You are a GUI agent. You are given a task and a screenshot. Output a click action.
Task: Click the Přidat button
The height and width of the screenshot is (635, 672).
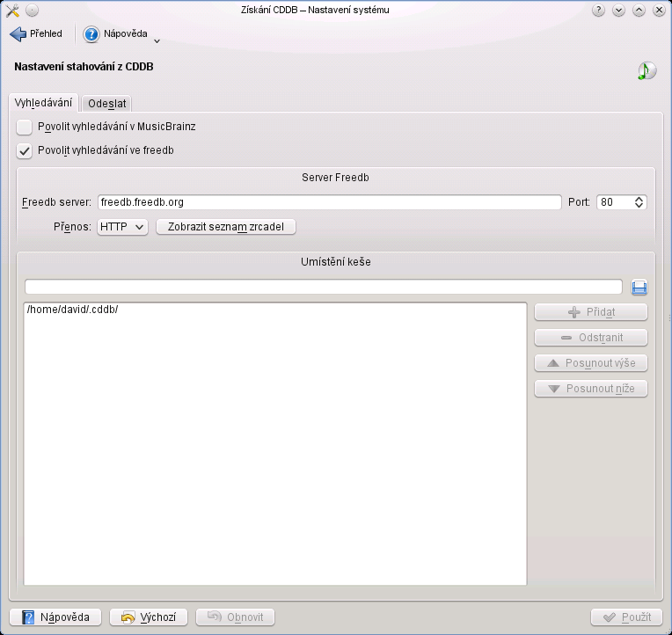click(x=590, y=312)
